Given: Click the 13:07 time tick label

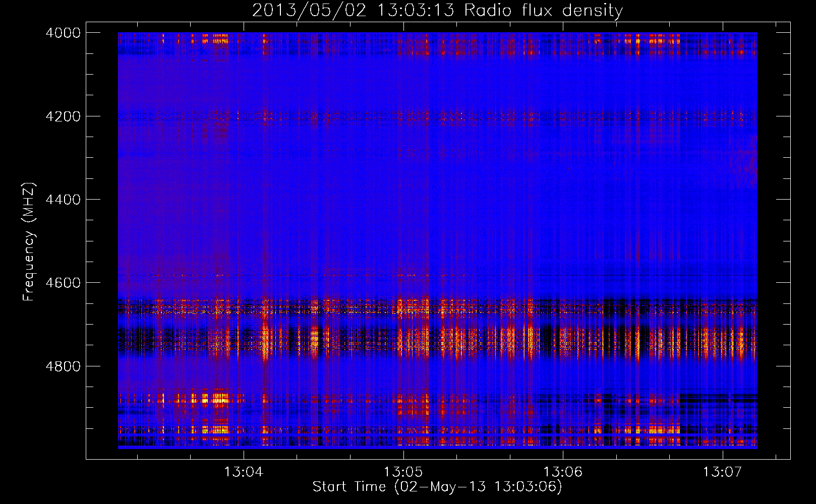Looking at the screenshot, I should [x=723, y=472].
